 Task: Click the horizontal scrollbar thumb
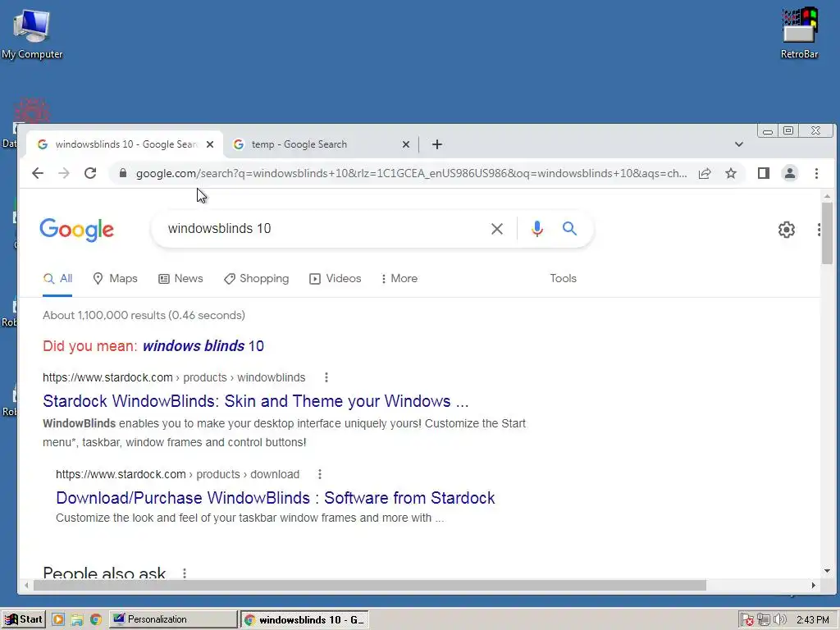click(370, 586)
